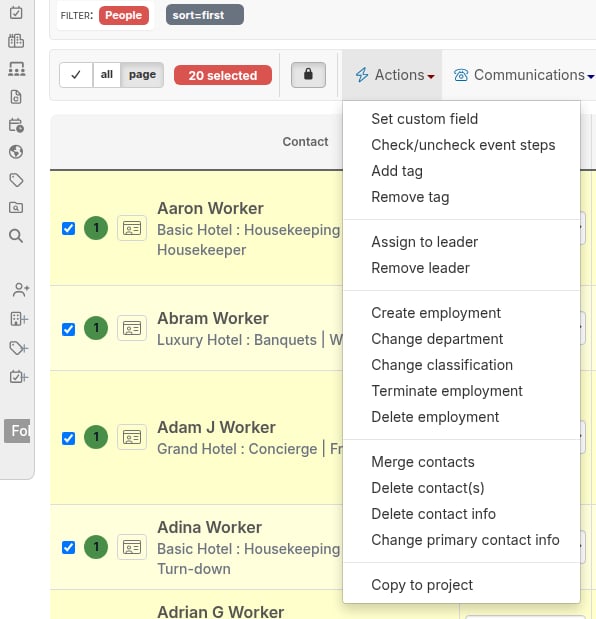Screen dimensions: 596x619
Task: Click green badge 1 for Adam J Worker
Action: (x=96, y=437)
